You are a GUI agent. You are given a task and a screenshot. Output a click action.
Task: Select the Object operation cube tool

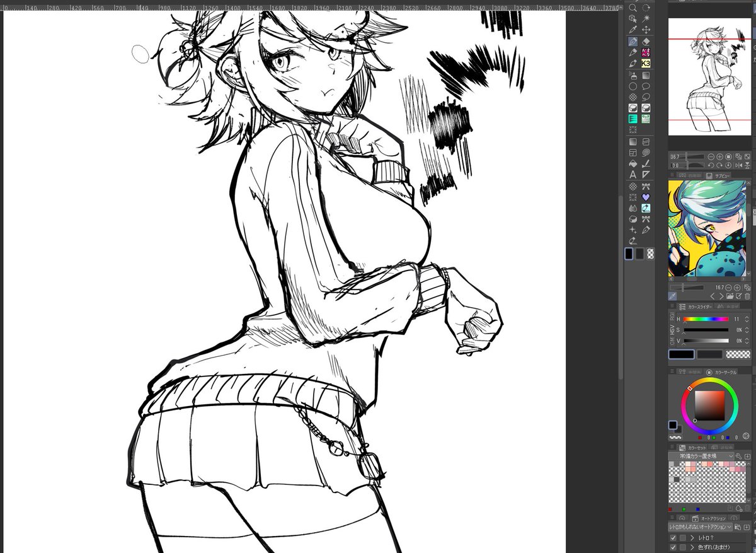tap(633, 19)
